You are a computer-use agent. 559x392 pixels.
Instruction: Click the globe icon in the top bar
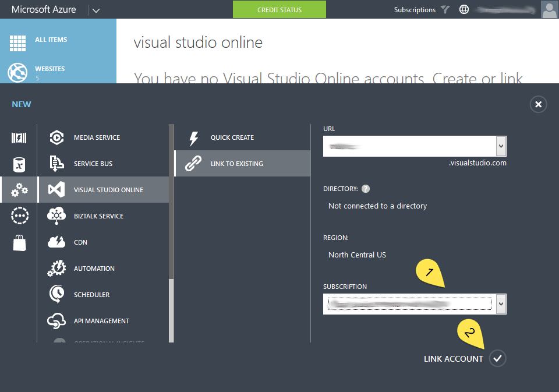464,9
